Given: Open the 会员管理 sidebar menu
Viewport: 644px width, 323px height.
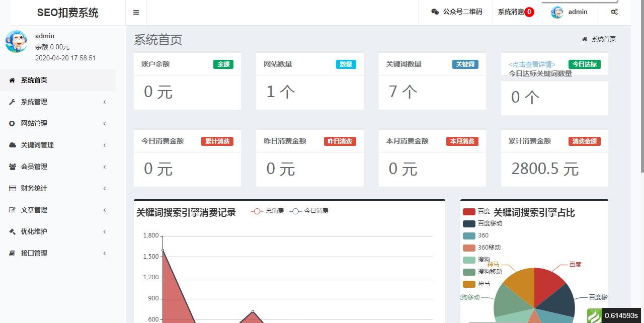Looking at the screenshot, I should coord(58,167).
